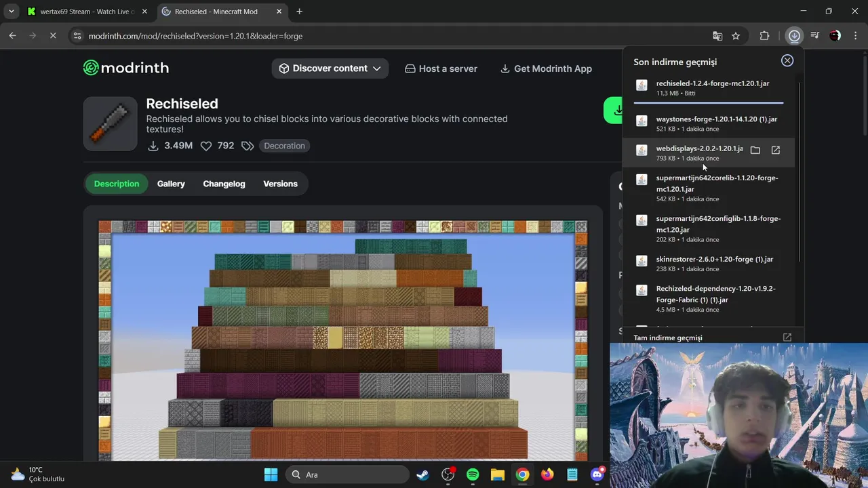Open the Modrinth logo home link
Viewport: 868px width, 488px height.
(126, 68)
